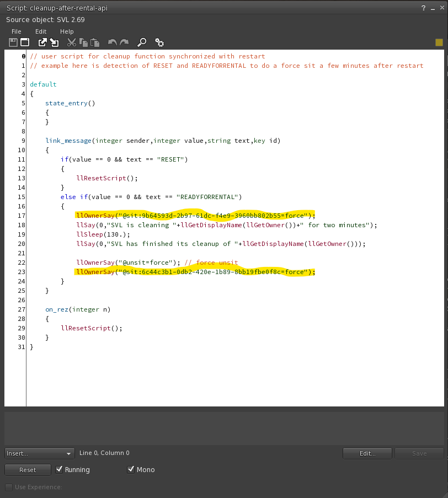The width and height of the screenshot is (448, 498).
Task: Click the '@unsit=force' string on line 22
Action: coord(146,263)
